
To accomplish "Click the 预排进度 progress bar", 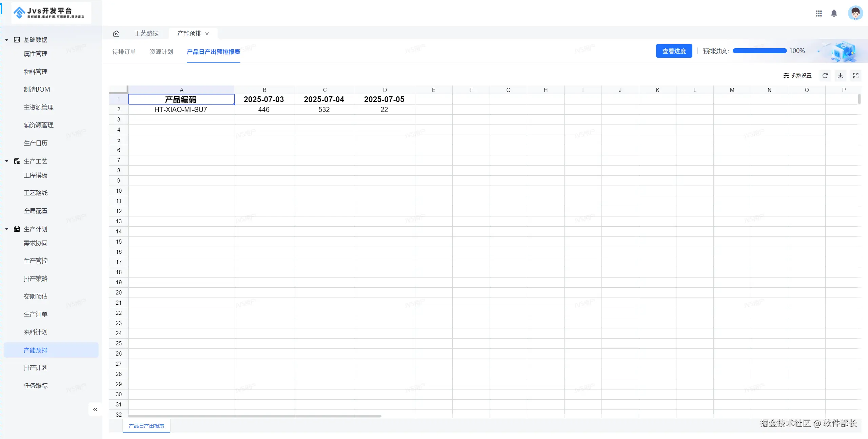I will tap(759, 51).
